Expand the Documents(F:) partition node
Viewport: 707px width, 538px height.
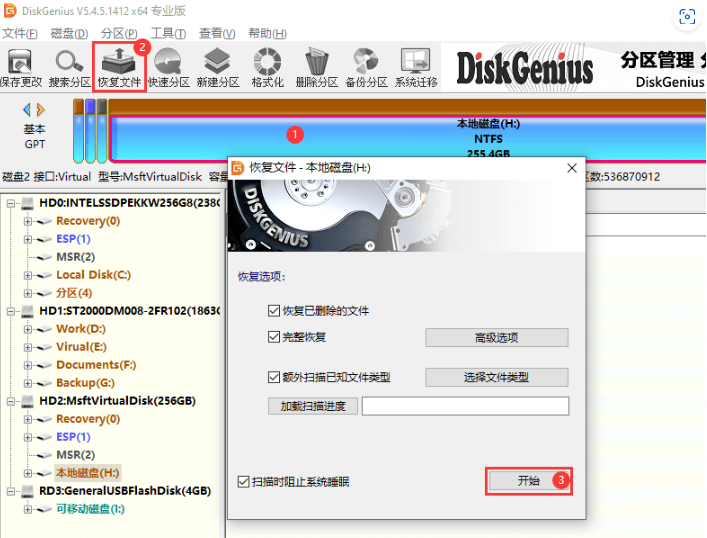tap(28, 365)
